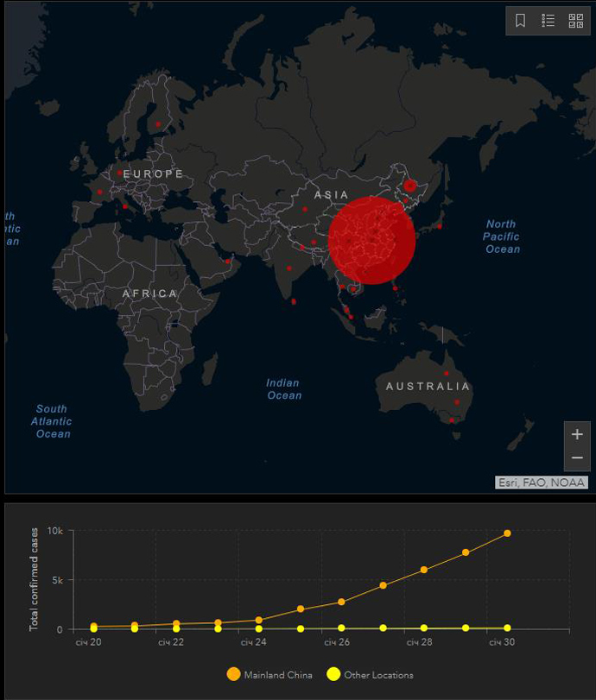Click the large red circle over China
Viewport: 596px width, 700px height.
(371, 240)
